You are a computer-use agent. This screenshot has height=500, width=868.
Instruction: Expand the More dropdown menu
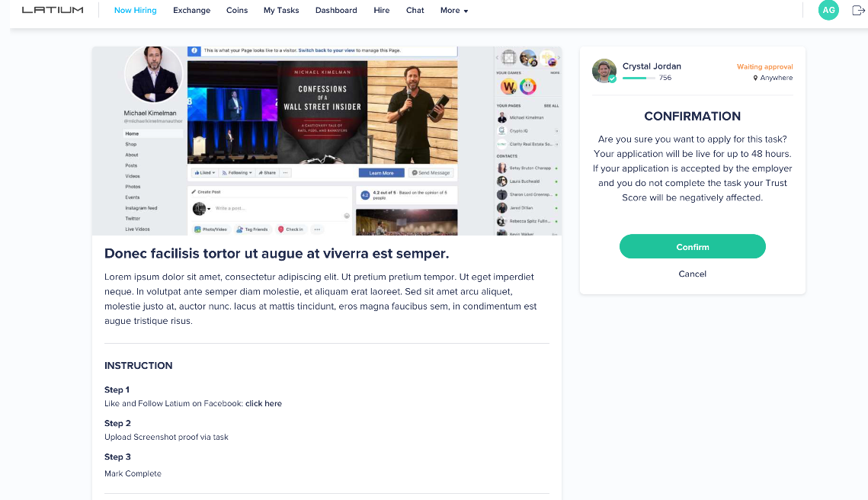click(x=454, y=10)
